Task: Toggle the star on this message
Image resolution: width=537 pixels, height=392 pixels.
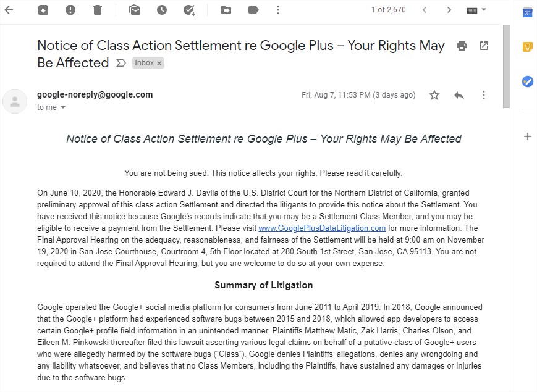Action: [434, 94]
